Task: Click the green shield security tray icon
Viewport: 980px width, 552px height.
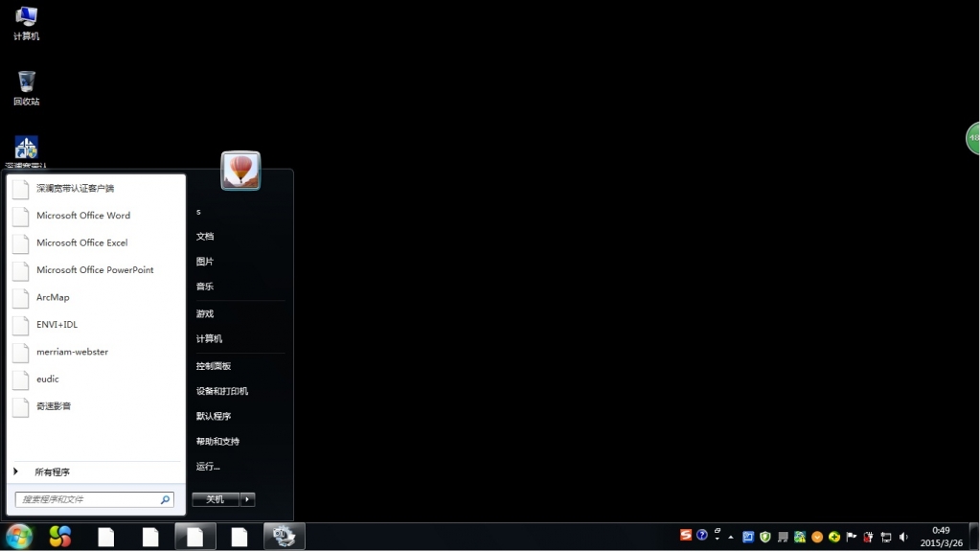Action: pyautogui.click(x=765, y=537)
